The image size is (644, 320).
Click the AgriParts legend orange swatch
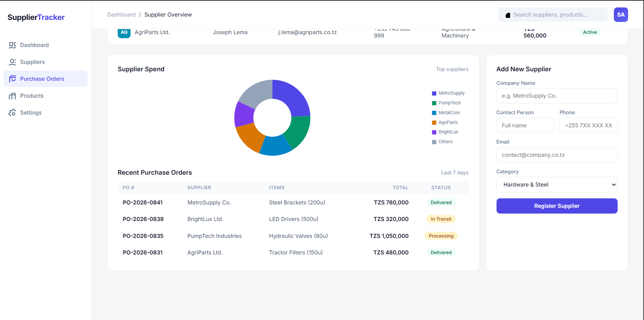coord(434,123)
